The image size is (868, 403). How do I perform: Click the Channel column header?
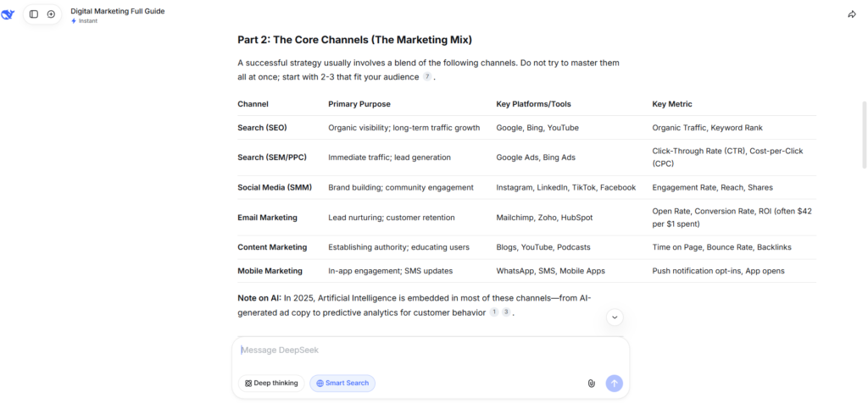click(253, 104)
